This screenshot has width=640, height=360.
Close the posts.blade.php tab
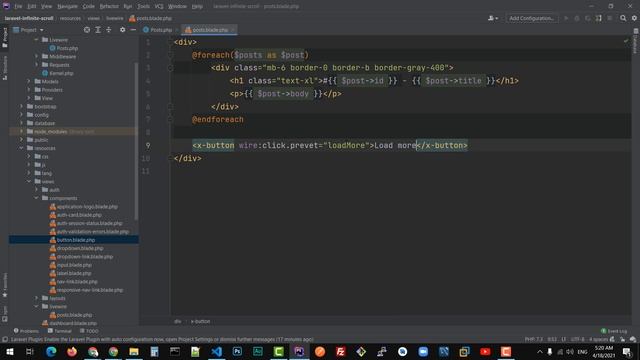(233, 30)
